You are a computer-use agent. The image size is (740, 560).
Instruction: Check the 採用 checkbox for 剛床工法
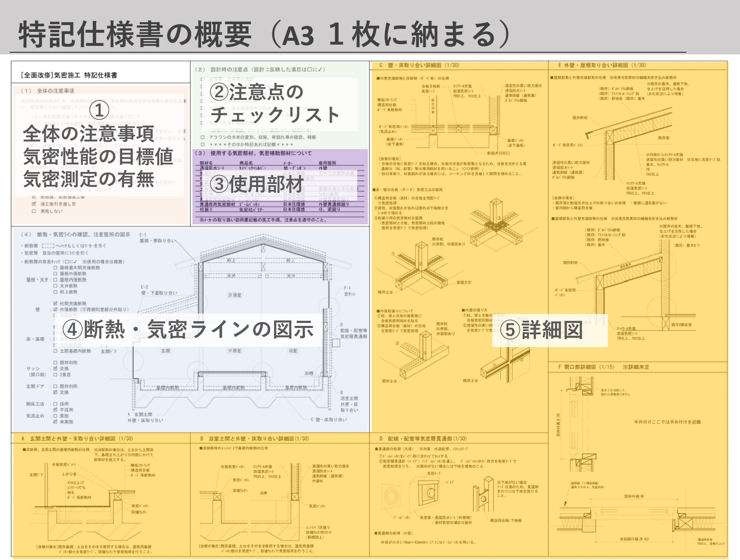click(x=55, y=404)
